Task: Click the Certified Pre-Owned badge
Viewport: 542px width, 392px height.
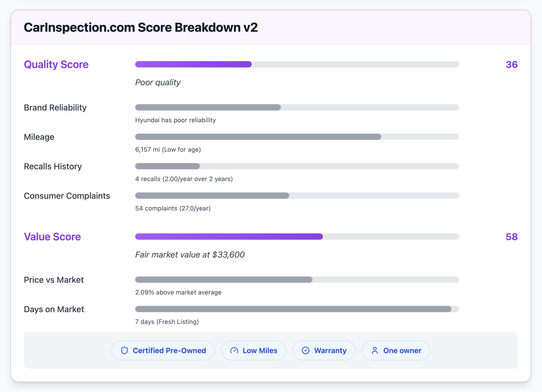Action: point(163,350)
